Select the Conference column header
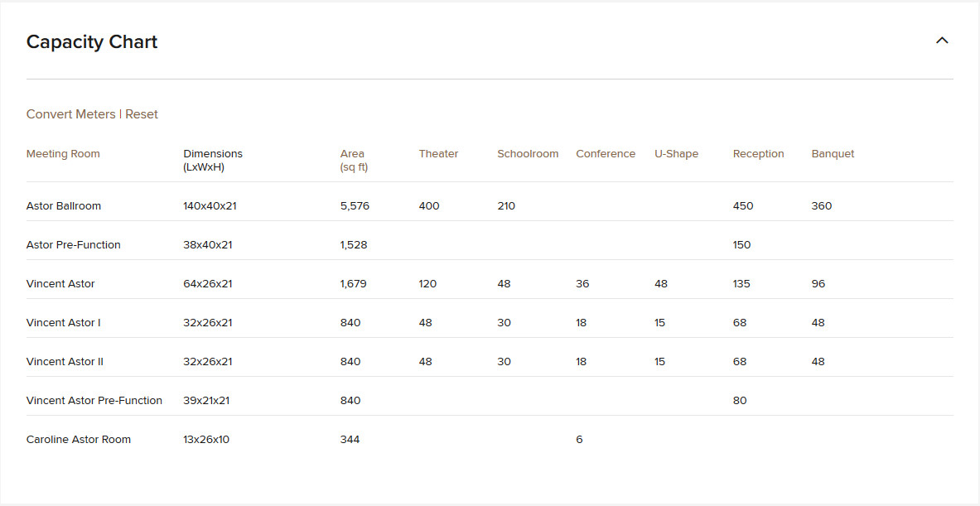 pyautogui.click(x=606, y=154)
